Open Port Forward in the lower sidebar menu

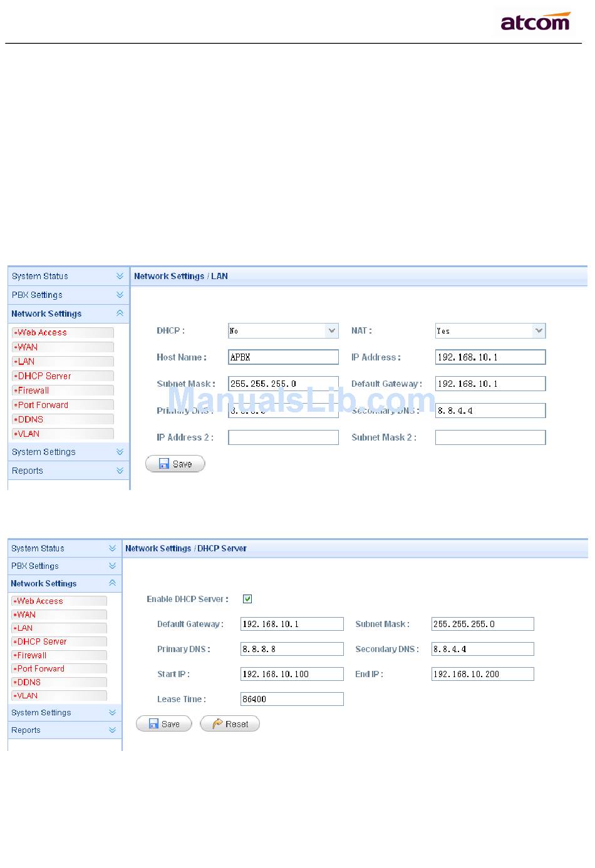pos(59,668)
